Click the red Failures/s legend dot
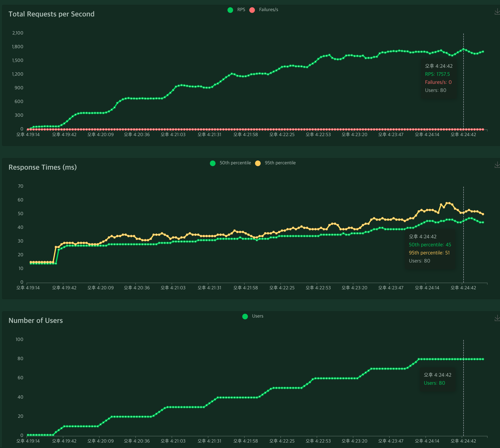The height and width of the screenshot is (448, 500). (252, 10)
